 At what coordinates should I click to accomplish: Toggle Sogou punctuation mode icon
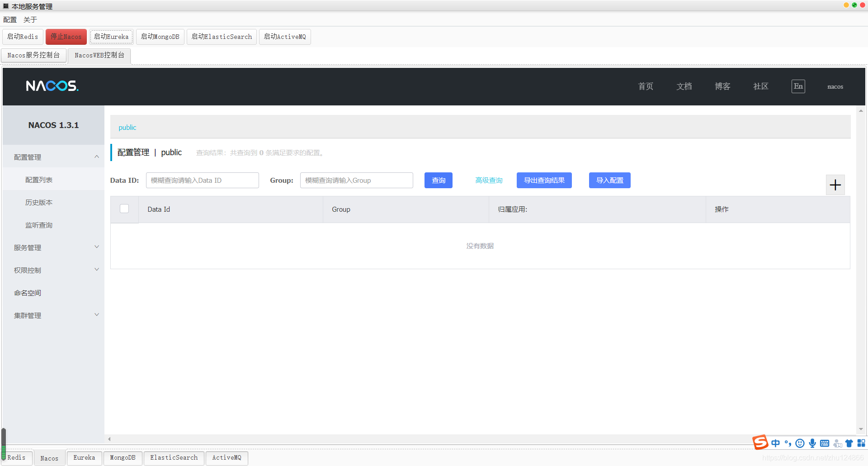[788, 443]
